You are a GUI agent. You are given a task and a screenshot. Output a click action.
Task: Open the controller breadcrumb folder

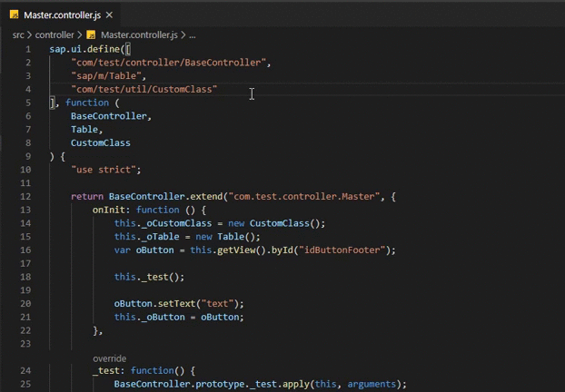[55, 34]
